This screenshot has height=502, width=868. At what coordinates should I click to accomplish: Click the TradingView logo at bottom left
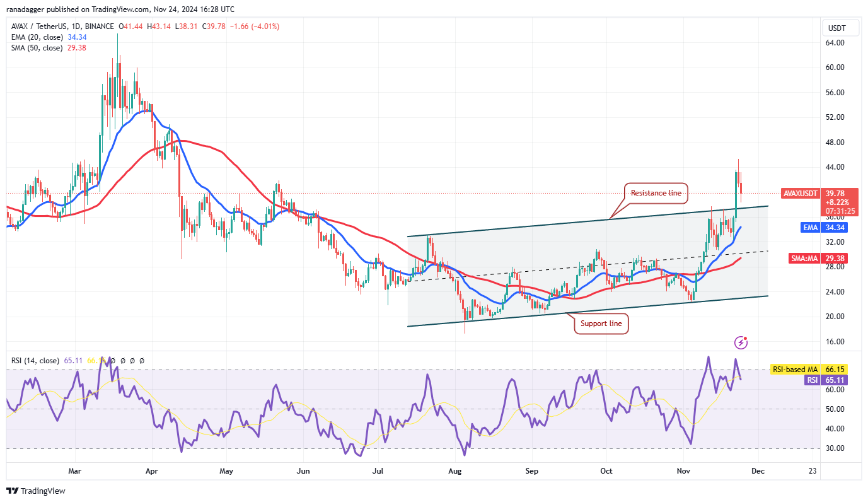click(x=36, y=491)
